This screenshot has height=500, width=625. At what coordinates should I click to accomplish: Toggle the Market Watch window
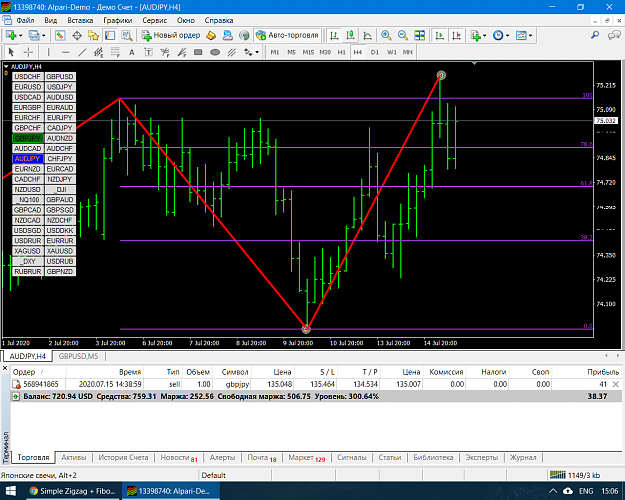[60, 35]
